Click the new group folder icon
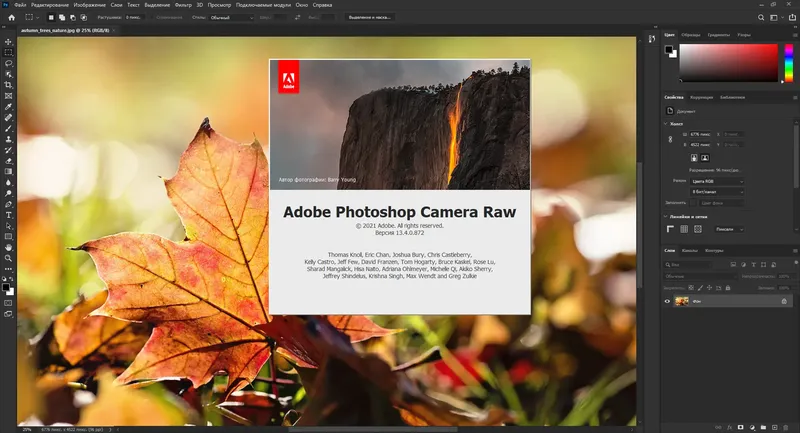Viewport: 800px width, 433px height. point(763,427)
